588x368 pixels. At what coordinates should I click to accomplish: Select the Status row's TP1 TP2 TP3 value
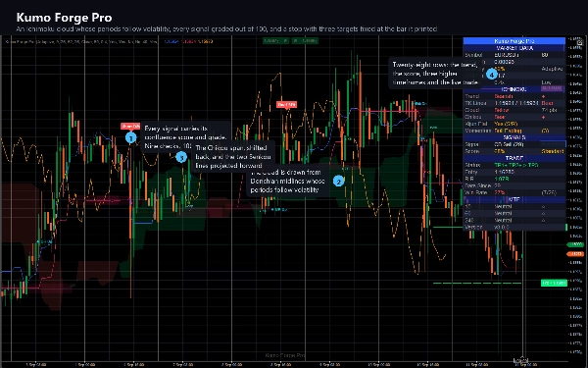[516, 165]
